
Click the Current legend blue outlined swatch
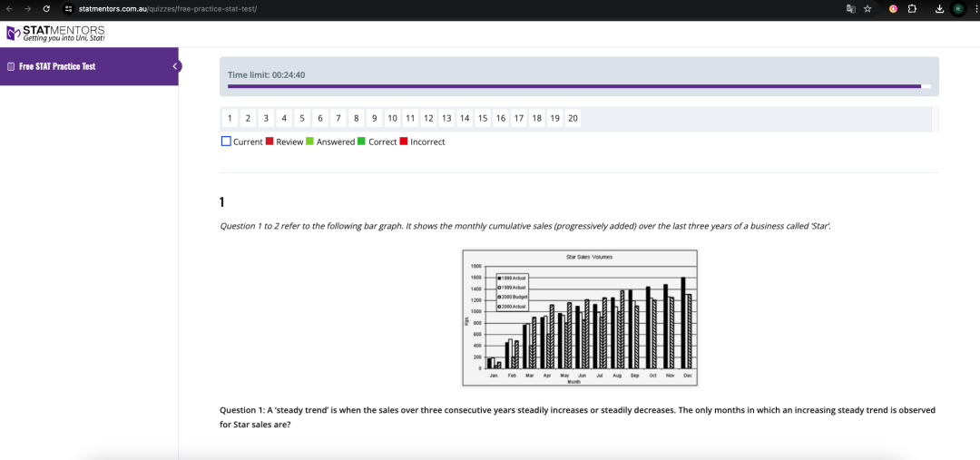tap(226, 142)
